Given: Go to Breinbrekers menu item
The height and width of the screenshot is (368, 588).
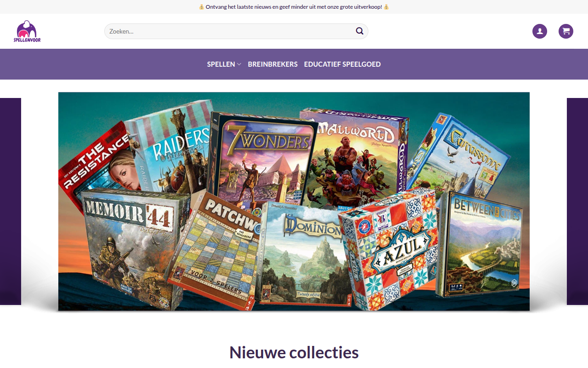Looking at the screenshot, I should 273,64.
